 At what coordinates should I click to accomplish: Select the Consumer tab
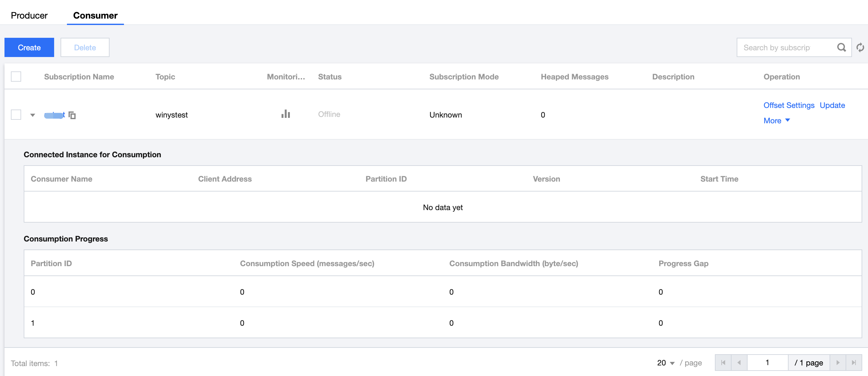click(95, 15)
